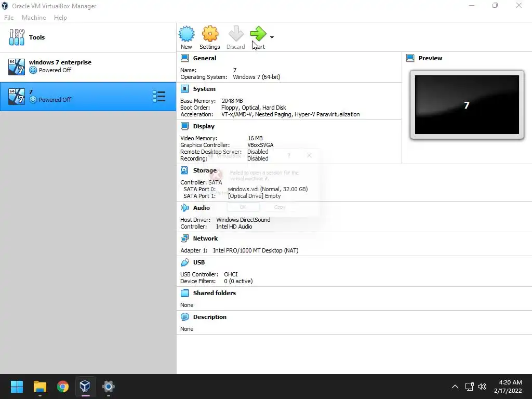Screen dimensions: 532x399
Task: Click the Windows DirectSound host driver
Action: coord(243,220)
